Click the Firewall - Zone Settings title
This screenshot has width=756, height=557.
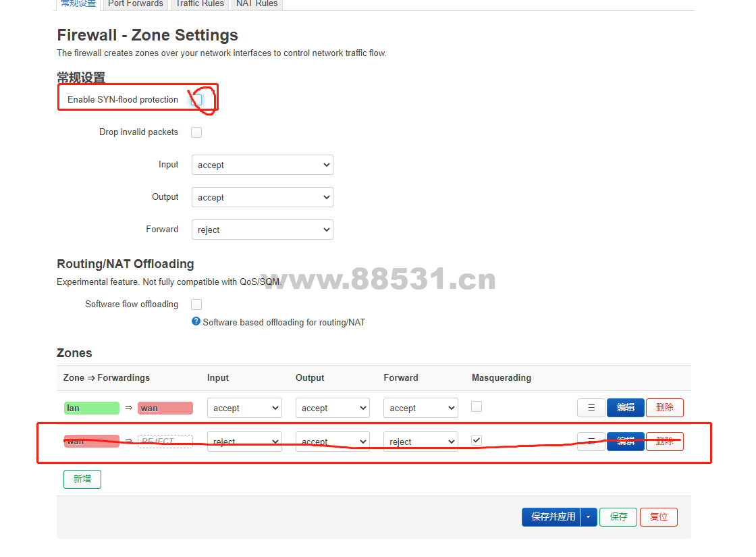click(148, 35)
